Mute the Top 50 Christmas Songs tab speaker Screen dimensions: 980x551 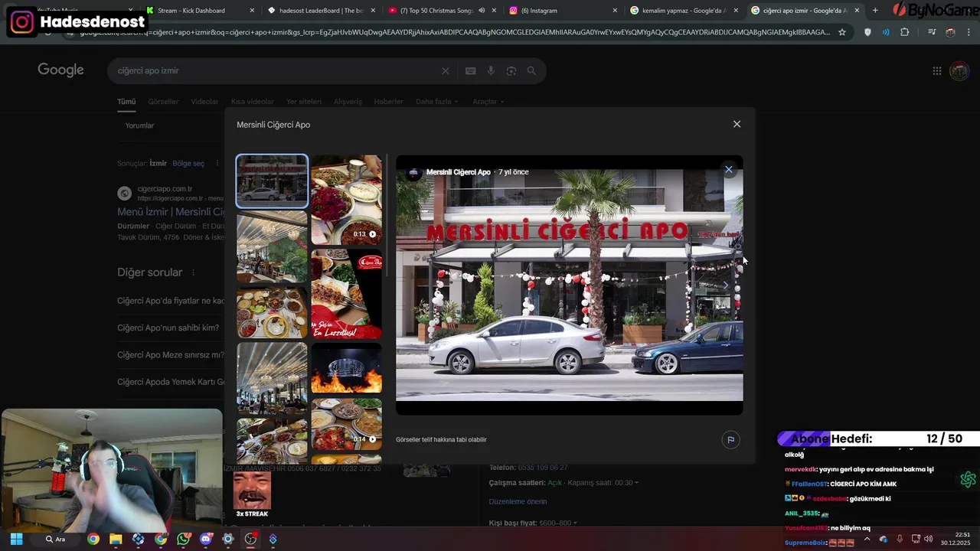[x=482, y=11]
